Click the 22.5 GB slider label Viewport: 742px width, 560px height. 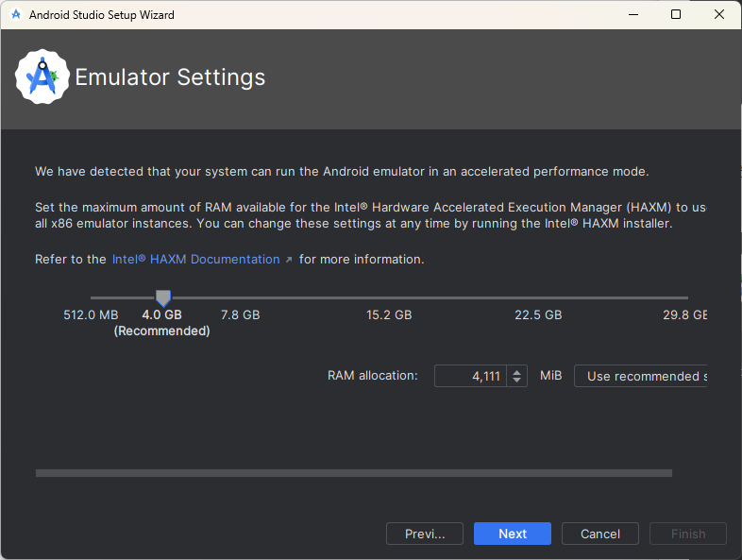point(538,314)
